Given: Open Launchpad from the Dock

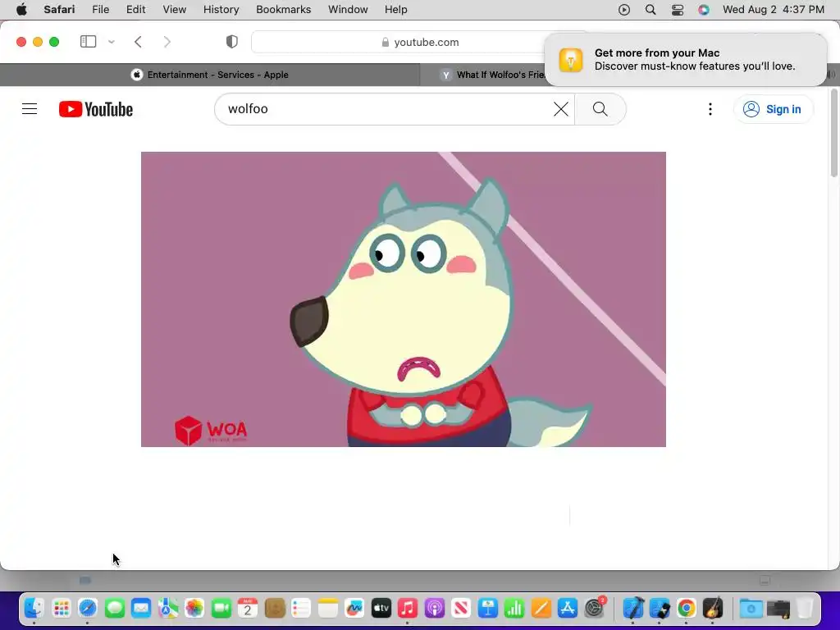Looking at the screenshot, I should (61, 609).
